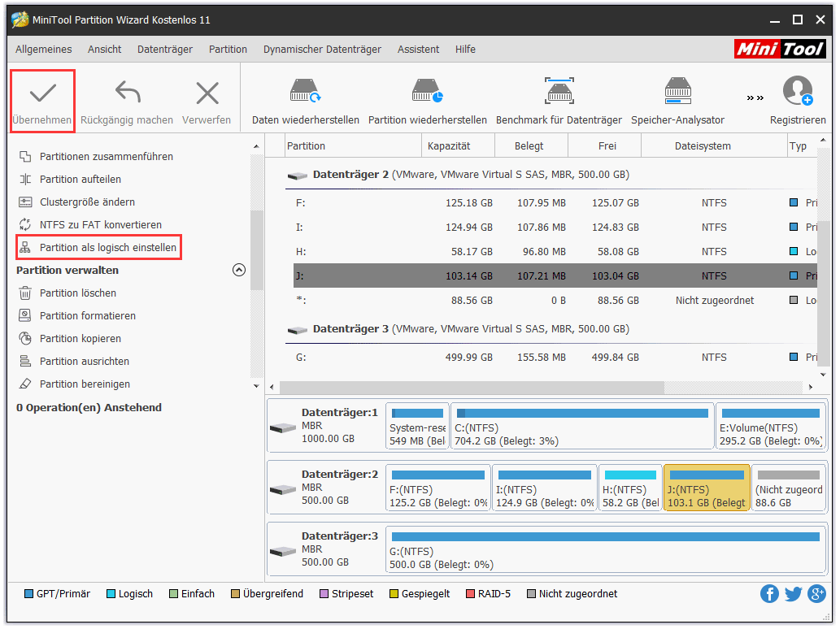Choose Partition formatieren in the sidebar

tap(87, 316)
